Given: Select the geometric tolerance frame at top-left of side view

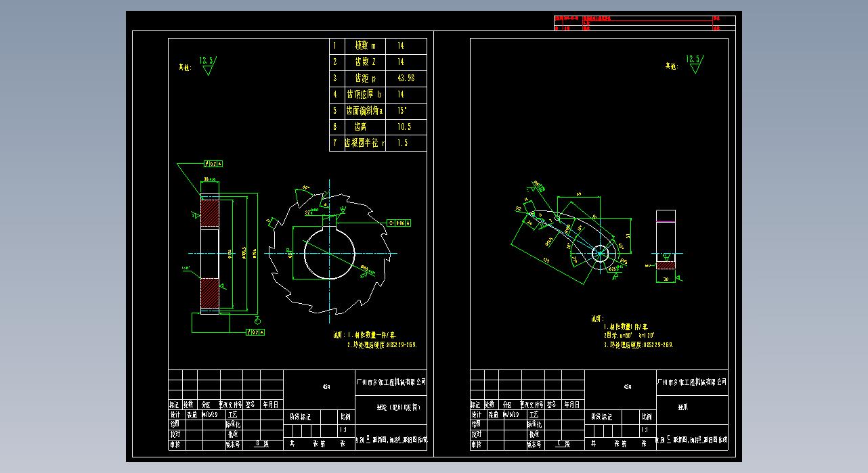Looking at the screenshot, I should pos(213,164).
